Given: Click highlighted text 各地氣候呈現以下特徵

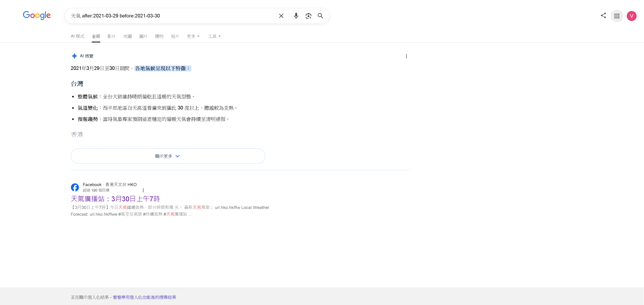Looking at the screenshot, I should (x=163, y=69).
